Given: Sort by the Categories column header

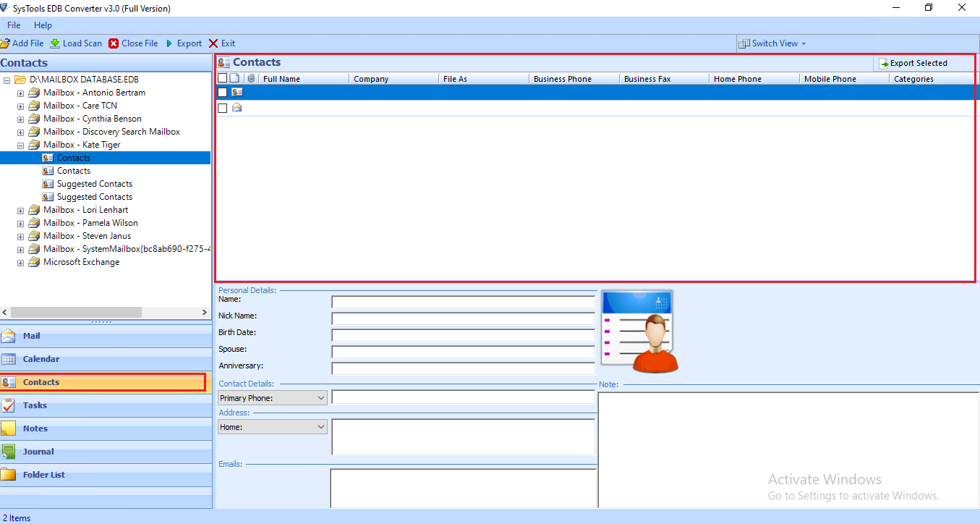Looking at the screenshot, I should (x=932, y=79).
